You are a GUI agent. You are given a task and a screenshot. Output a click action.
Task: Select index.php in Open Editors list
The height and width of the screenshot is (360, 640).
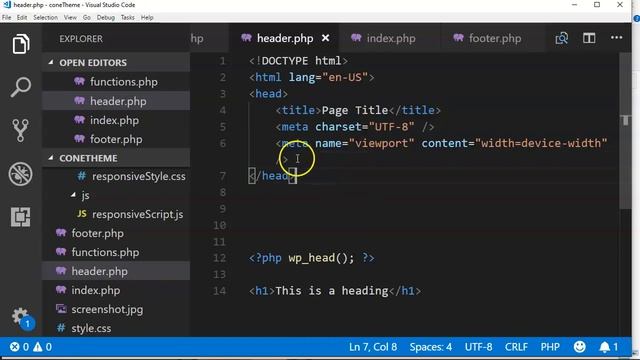[x=116, y=120]
